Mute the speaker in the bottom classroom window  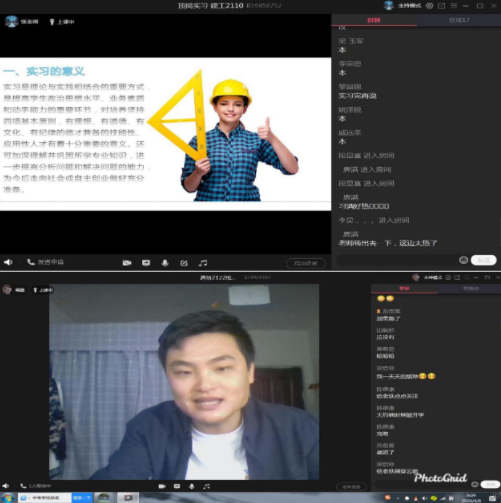pyautogui.click(x=6, y=486)
